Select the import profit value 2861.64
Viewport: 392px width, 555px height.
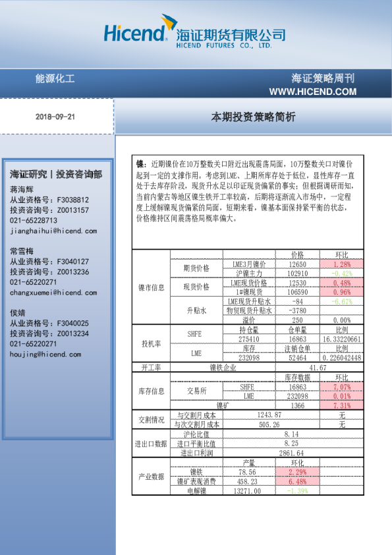[291, 453]
